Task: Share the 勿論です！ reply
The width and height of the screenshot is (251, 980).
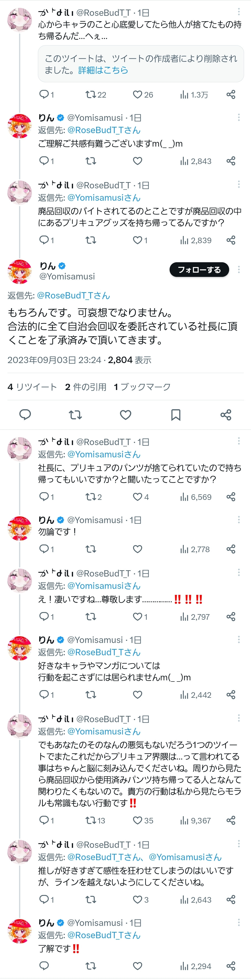Action: [231, 549]
